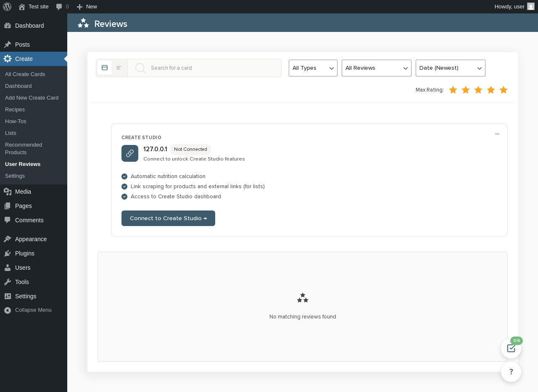Click the WordPress logo icon
Image resolution: width=538 pixels, height=392 pixels.
click(x=7, y=7)
